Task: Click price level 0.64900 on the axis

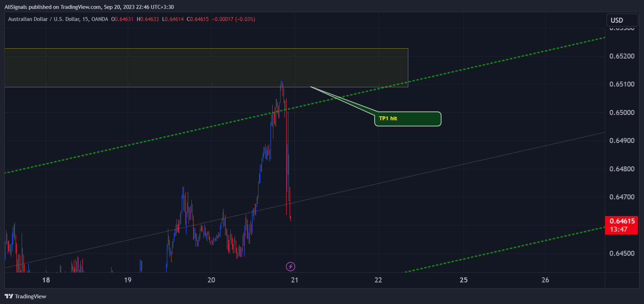Action: point(622,140)
